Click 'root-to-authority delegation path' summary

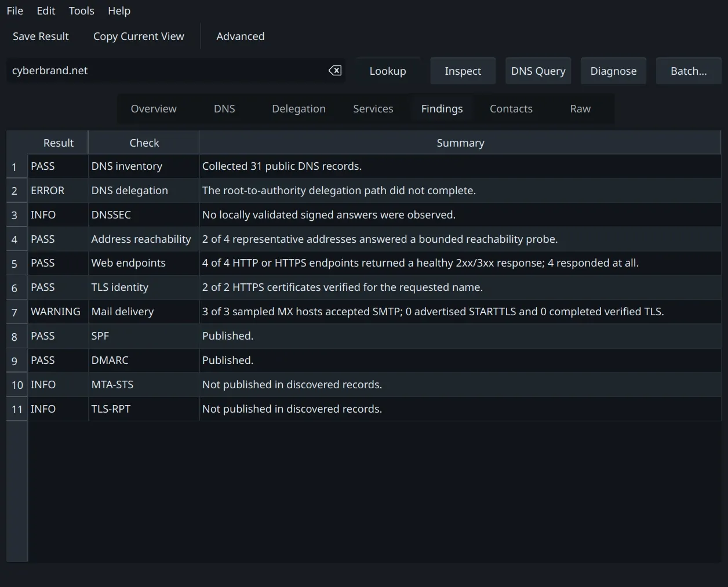point(460,191)
